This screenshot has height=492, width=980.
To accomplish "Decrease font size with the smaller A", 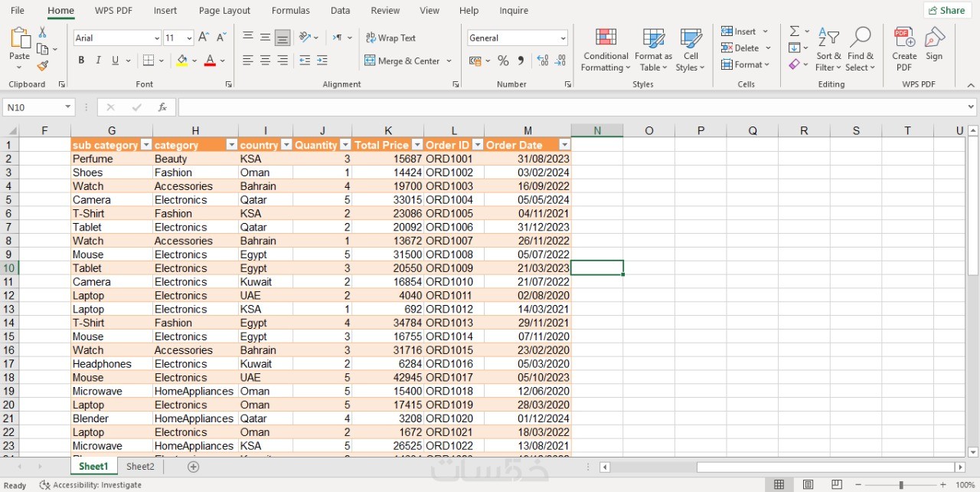I will coord(221,38).
